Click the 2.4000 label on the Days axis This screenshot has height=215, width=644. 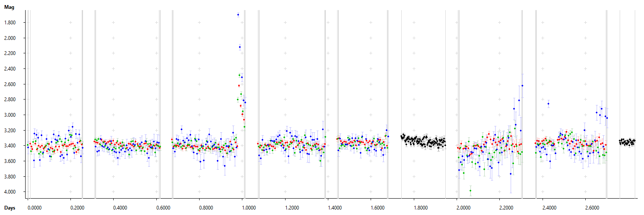[x=549, y=208]
